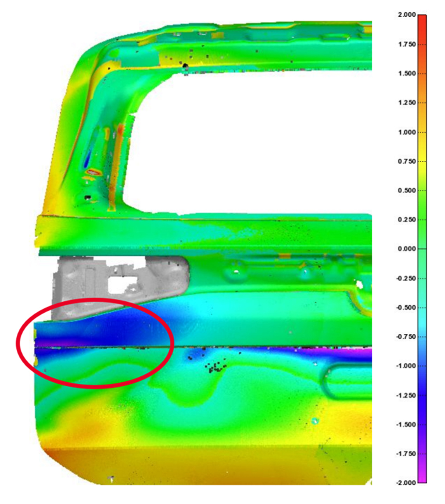Click the -1.500 label on the legend

tap(406, 424)
